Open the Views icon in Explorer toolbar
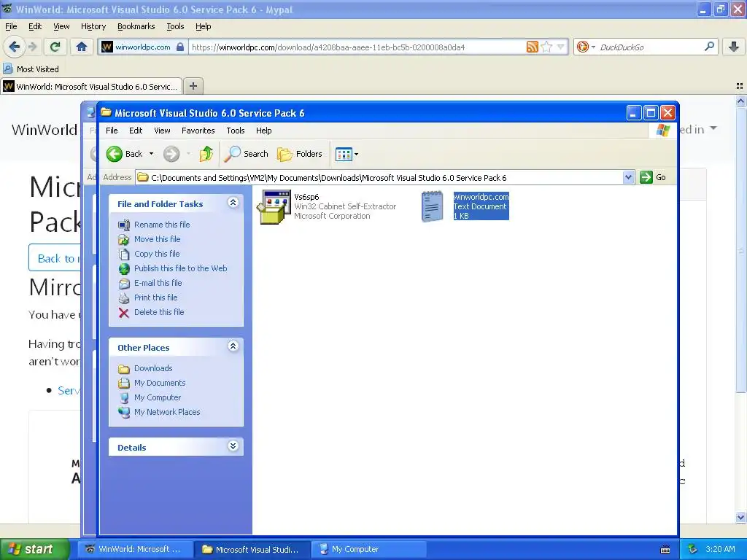Viewport: 747px width, 560px height. 344,154
